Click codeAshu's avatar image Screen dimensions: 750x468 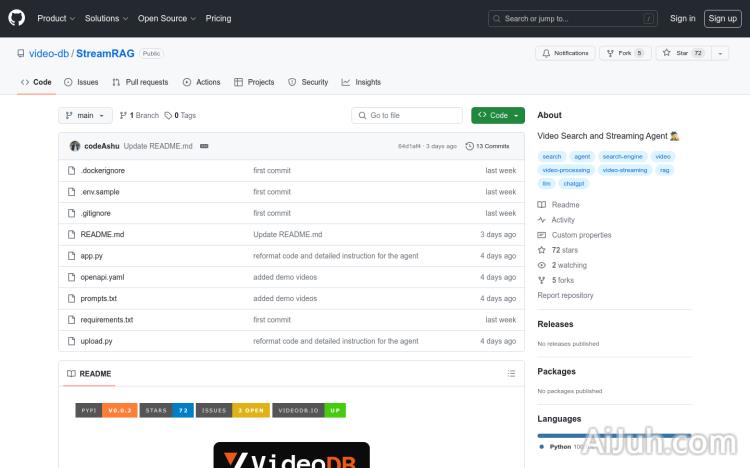point(74,146)
